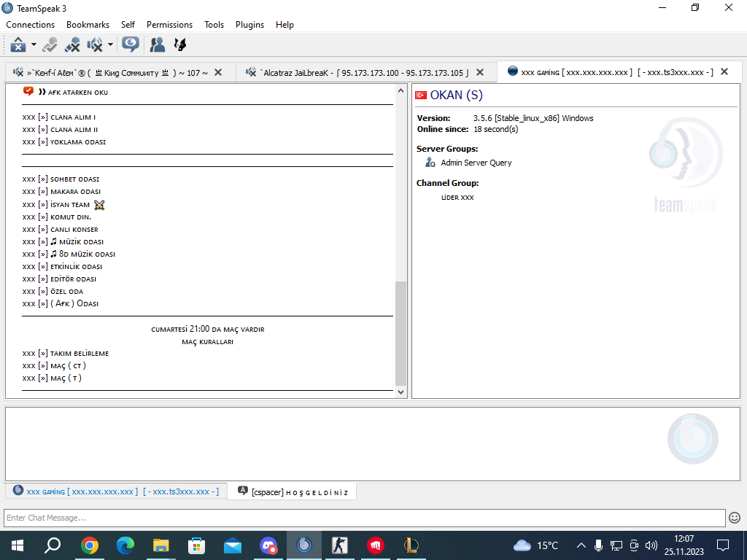
Task: Click the black wolf toolbar icon
Action: 180,44
